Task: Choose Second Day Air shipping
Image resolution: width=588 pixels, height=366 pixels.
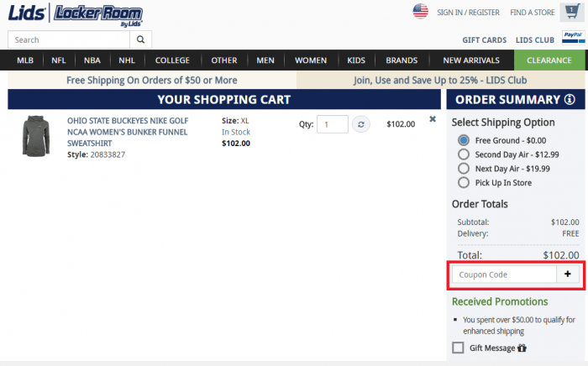Action: 464,154
